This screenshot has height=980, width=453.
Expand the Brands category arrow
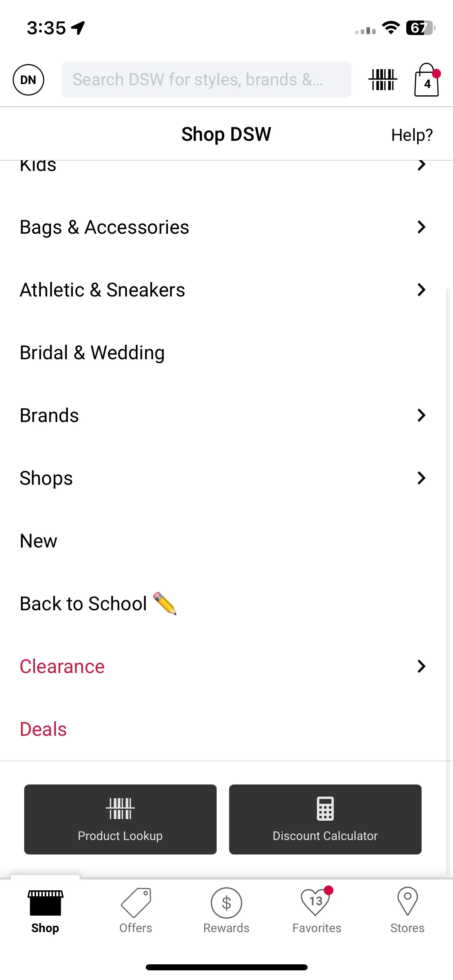point(421,415)
